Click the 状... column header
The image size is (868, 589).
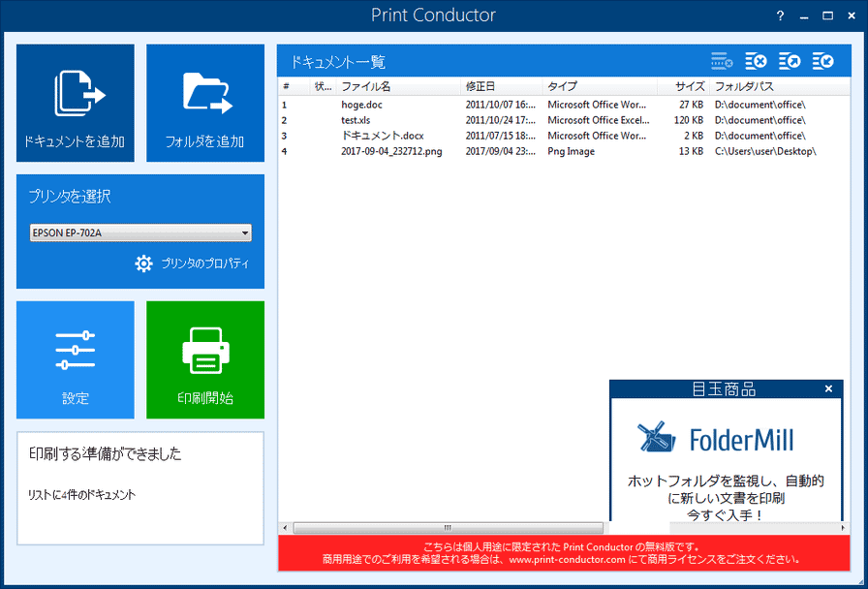pos(324,86)
